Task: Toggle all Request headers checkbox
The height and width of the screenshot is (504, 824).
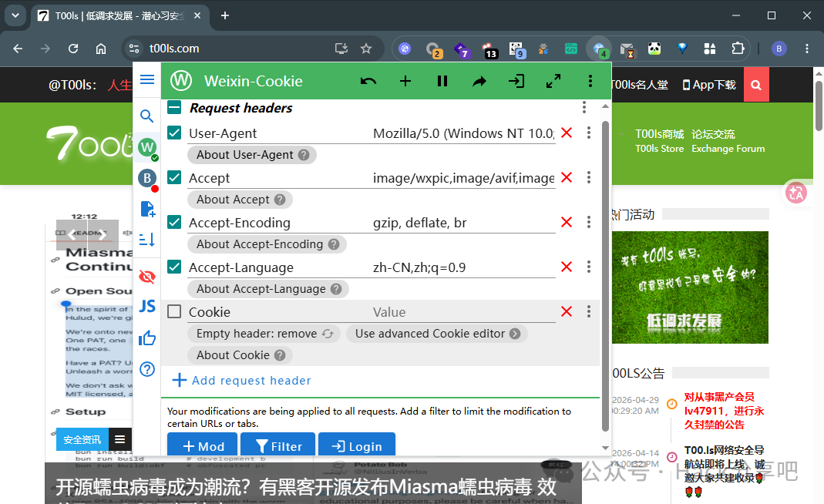Action: coord(174,107)
